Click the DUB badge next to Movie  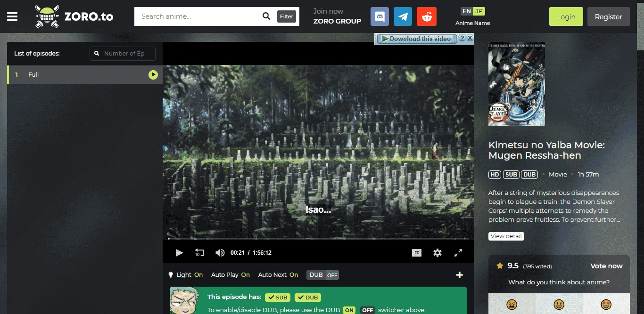coord(529,174)
